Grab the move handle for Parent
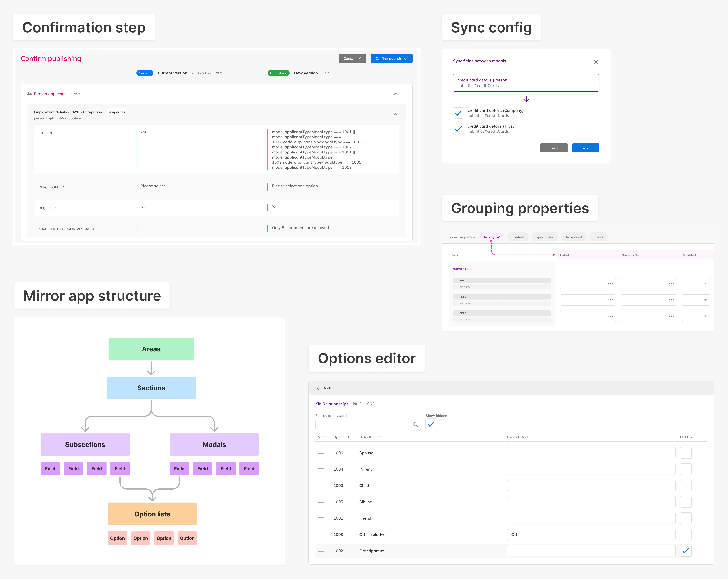This screenshot has height=579, width=728. (321, 469)
